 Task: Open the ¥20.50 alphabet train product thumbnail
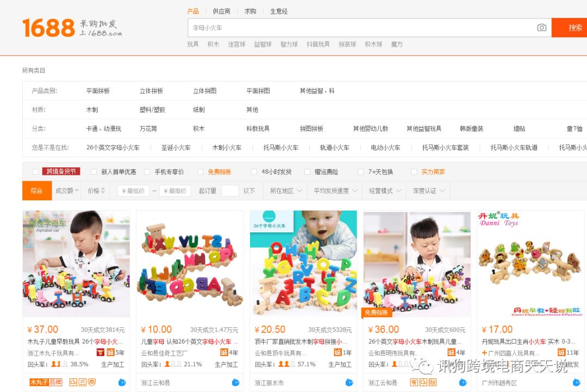(303, 264)
